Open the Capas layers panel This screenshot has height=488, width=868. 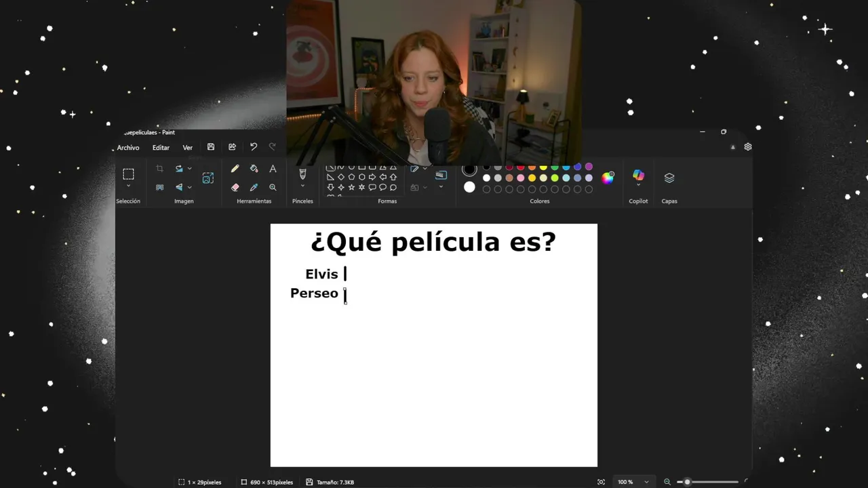click(669, 178)
